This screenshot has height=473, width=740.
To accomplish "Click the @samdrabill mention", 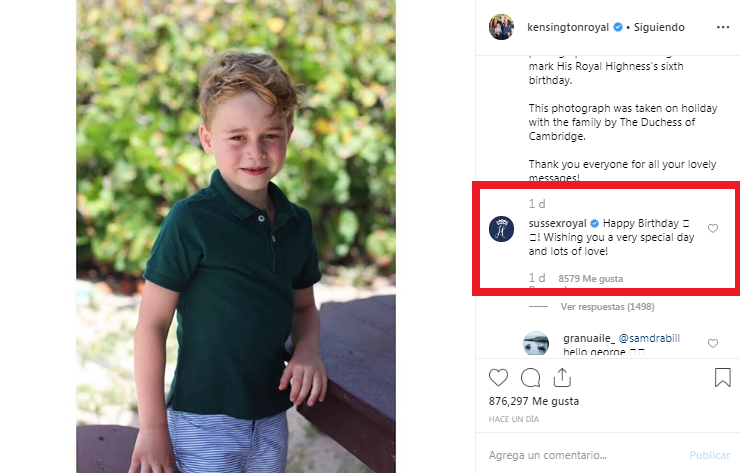I will (649, 339).
